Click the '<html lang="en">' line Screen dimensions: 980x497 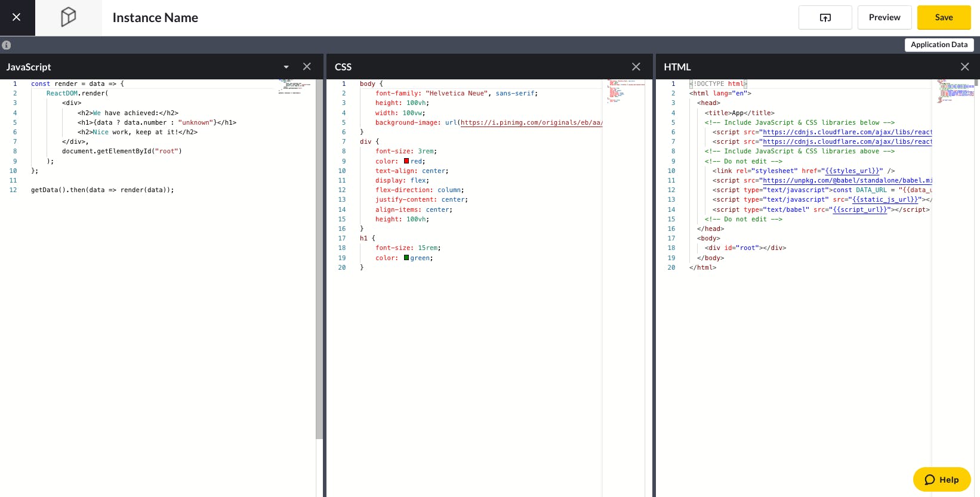point(720,93)
